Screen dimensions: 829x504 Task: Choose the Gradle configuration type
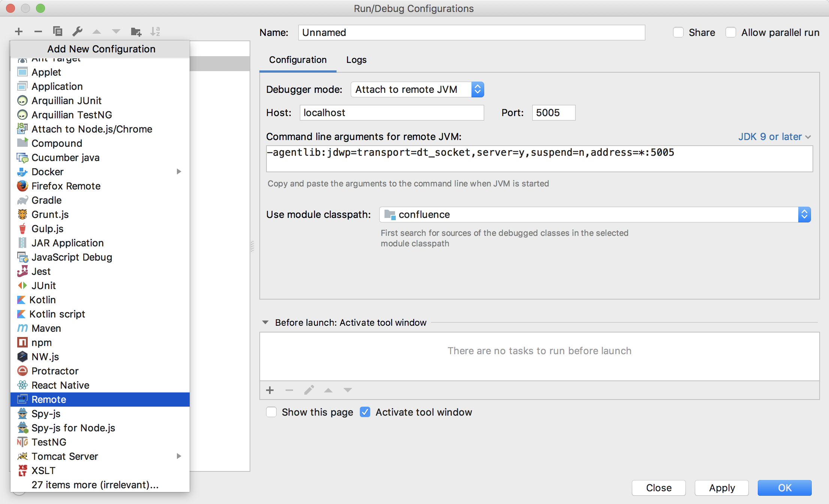click(100, 200)
